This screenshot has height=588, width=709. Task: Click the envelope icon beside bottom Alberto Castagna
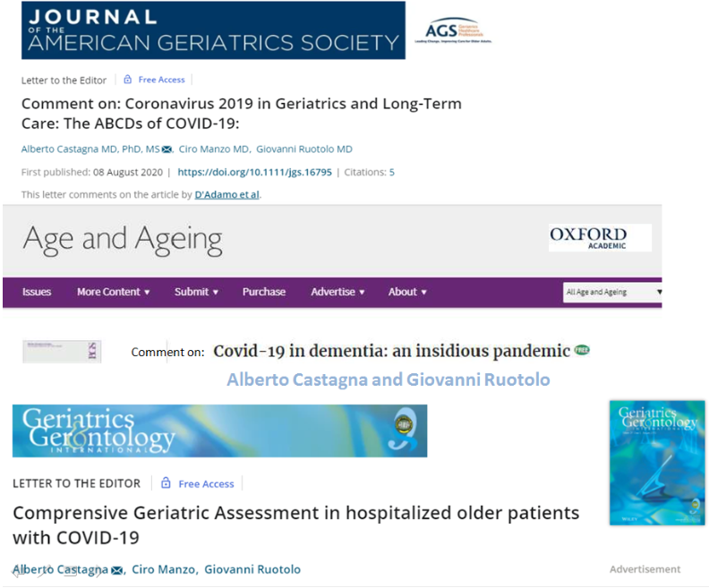[116, 570]
